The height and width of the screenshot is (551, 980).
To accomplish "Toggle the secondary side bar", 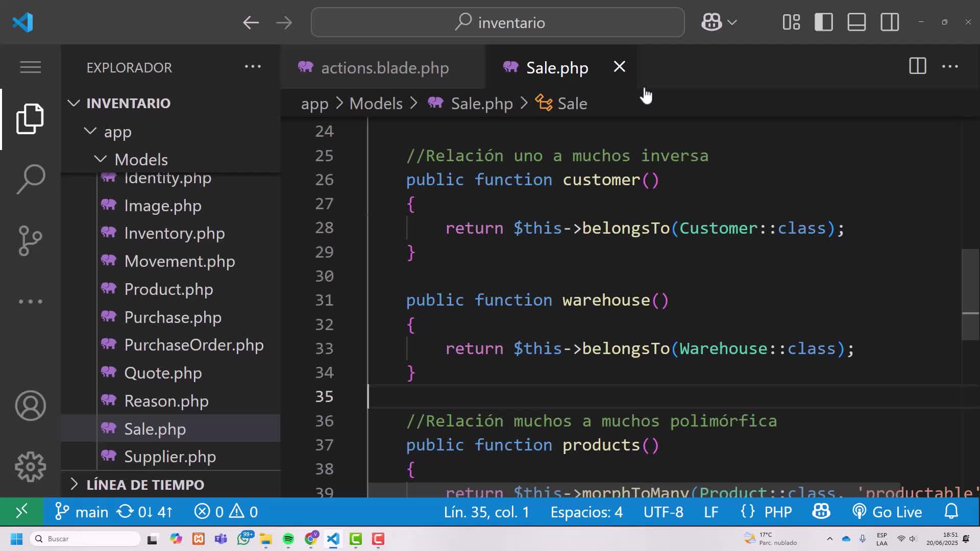I will click(x=890, y=22).
